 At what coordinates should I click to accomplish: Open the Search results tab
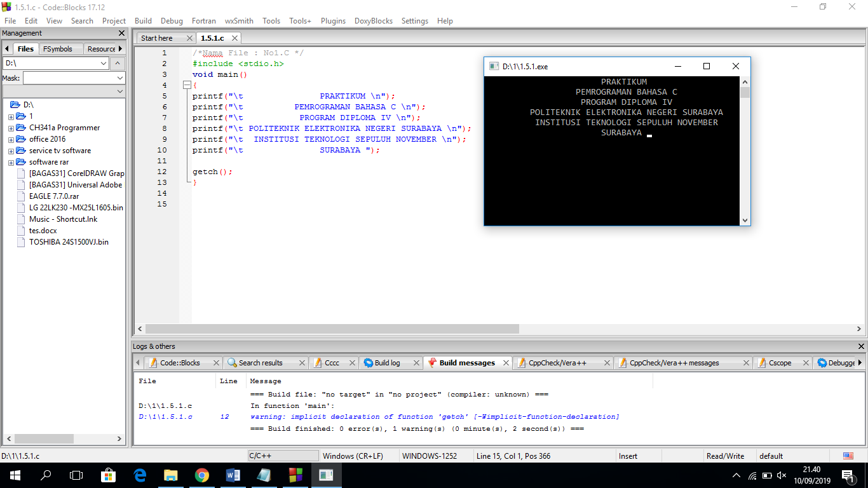click(x=260, y=363)
